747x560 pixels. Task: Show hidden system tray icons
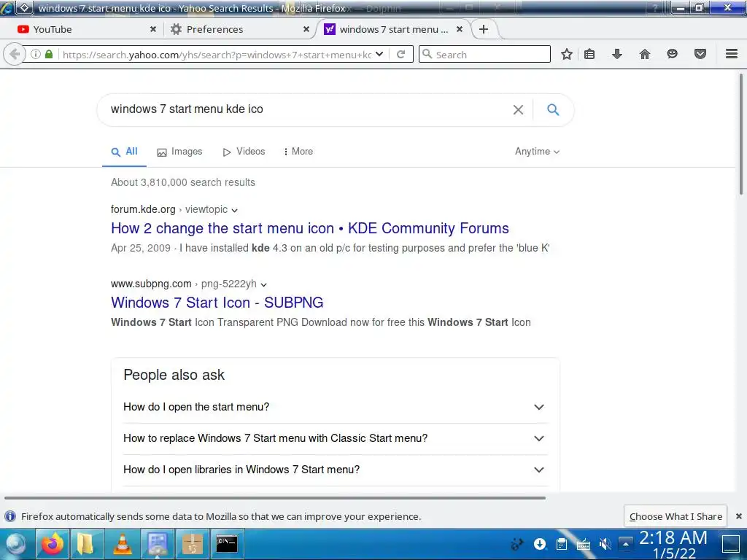(626, 544)
